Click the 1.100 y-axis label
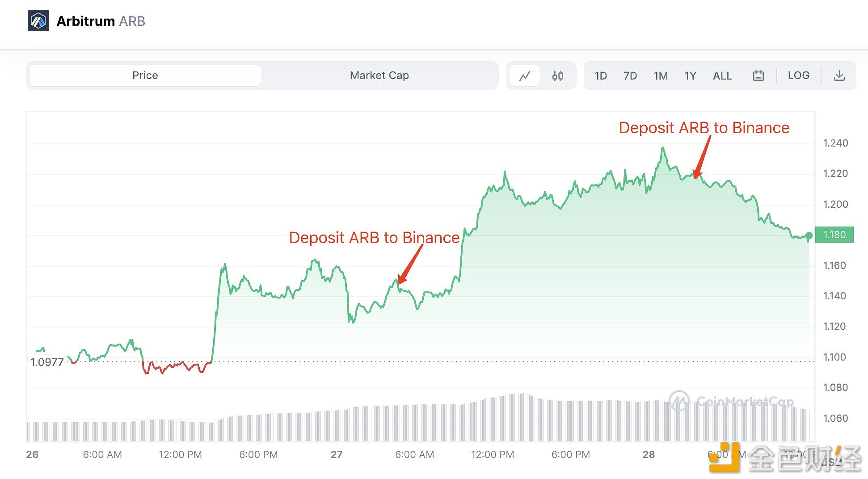This screenshot has height=479, width=868. coord(834,357)
